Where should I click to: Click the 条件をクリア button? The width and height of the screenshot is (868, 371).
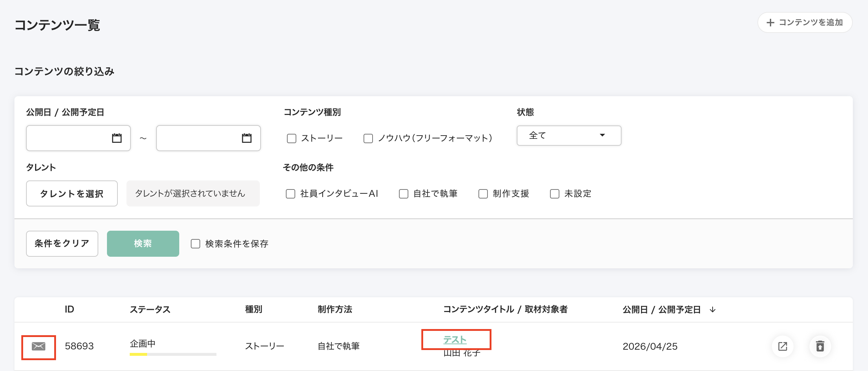[62, 244]
